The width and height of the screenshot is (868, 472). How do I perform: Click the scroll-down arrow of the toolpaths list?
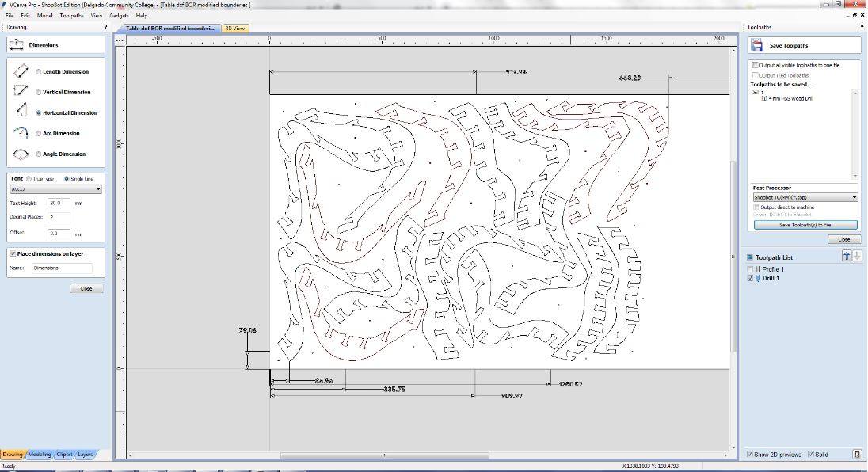point(855,176)
